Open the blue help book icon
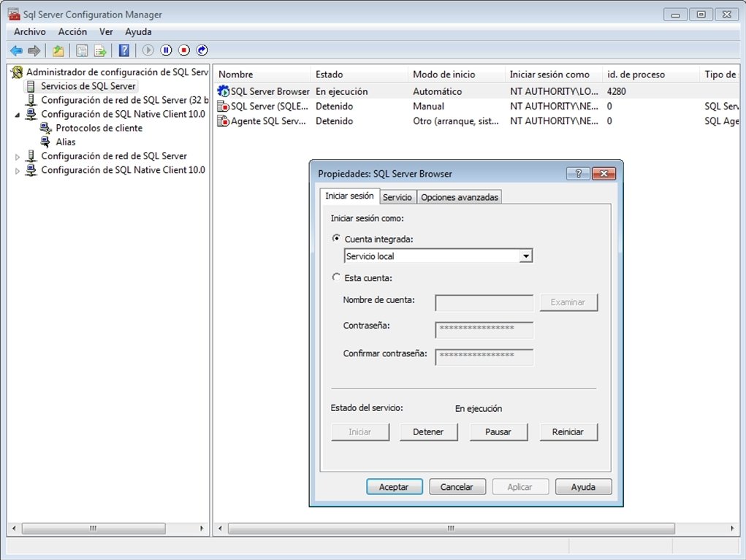Image resolution: width=746 pixels, height=560 pixels. pos(123,50)
